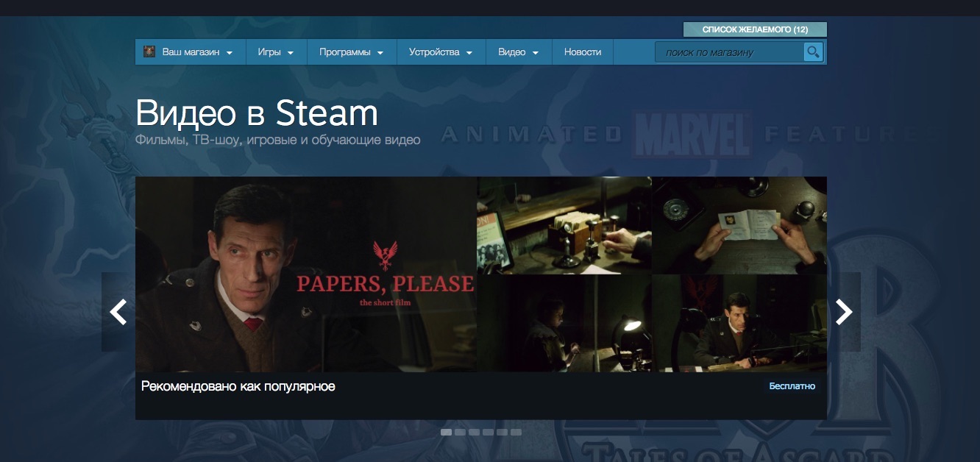View thumbnail of person at desk lamp
Image resolution: width=980 pixels, height=462 pixels.
(564, 324)
